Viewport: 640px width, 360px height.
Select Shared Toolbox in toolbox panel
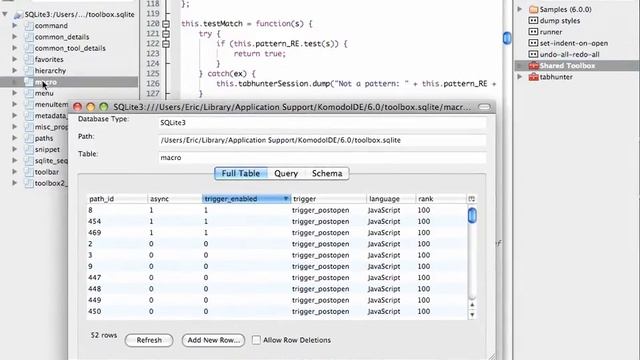576,65
